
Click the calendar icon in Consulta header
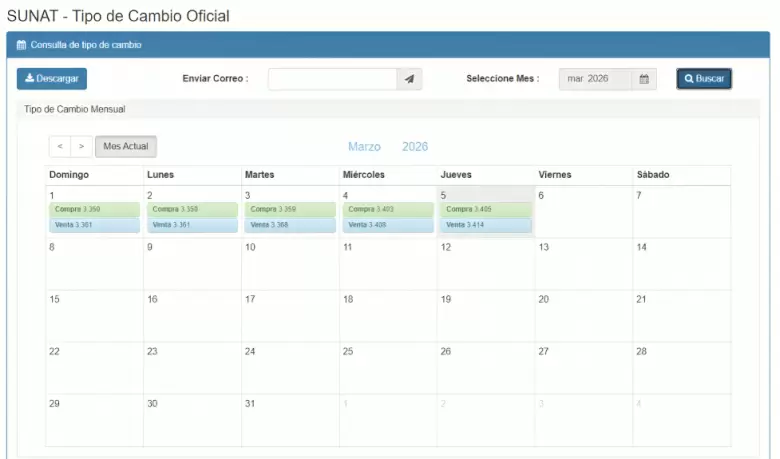click(x=22, y=45)
